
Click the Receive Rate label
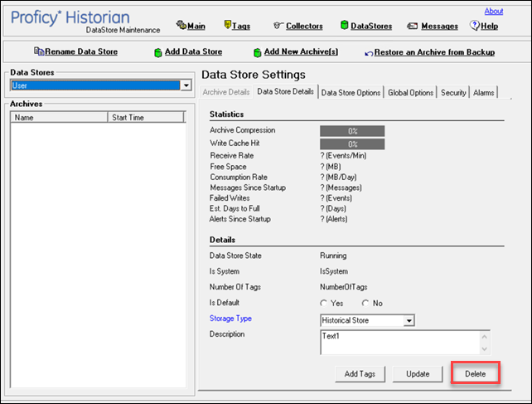(x=232, y=156)
